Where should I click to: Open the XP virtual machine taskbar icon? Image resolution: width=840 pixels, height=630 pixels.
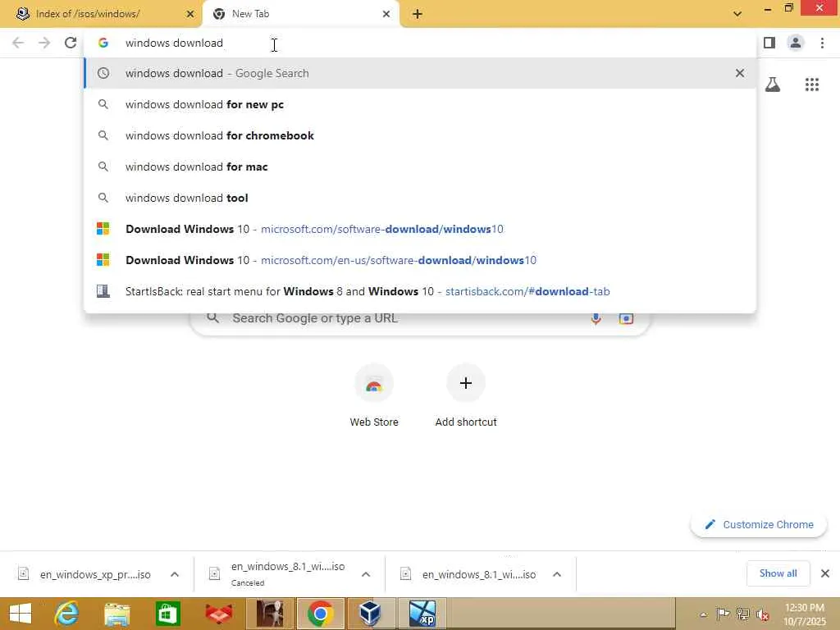[422, 614]
